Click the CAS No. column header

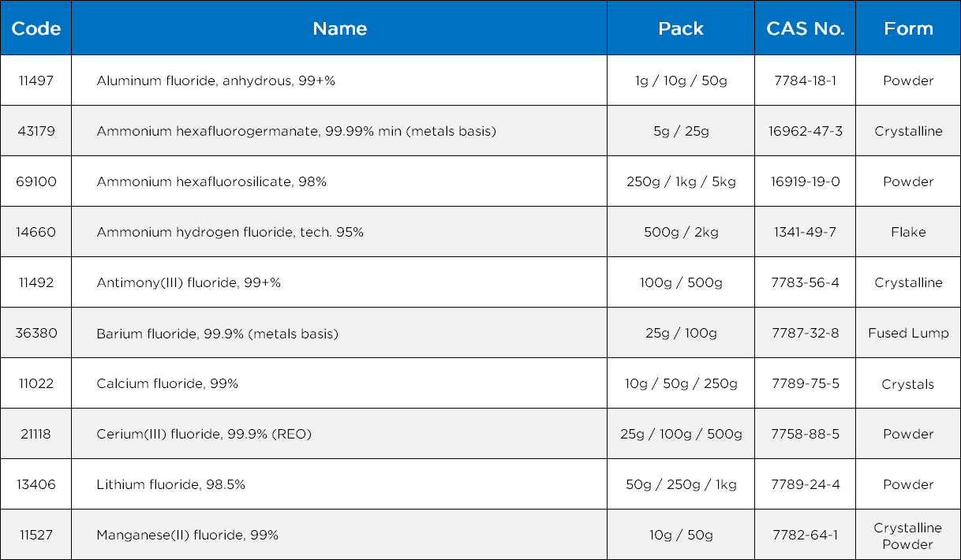(x=805, y=28)
